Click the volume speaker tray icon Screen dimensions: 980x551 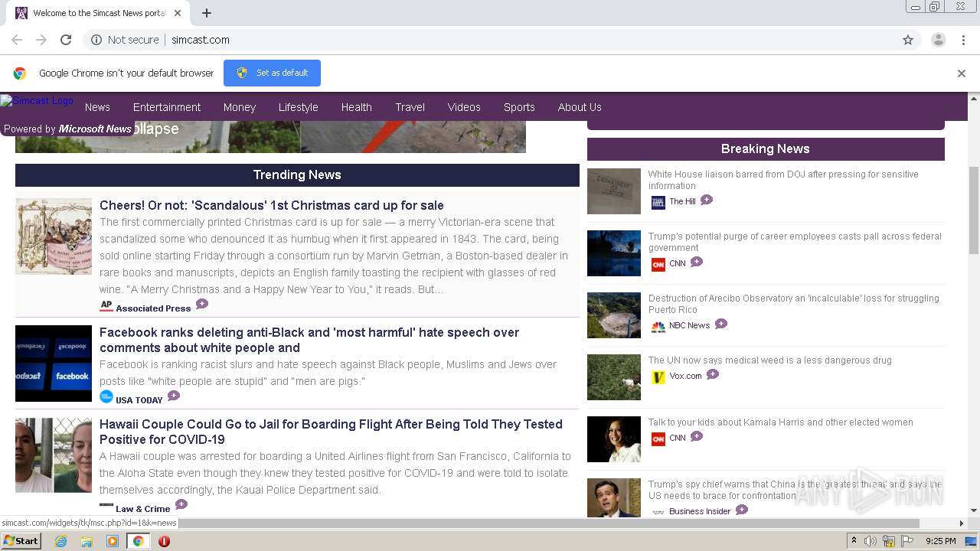(x=871, y=541)
